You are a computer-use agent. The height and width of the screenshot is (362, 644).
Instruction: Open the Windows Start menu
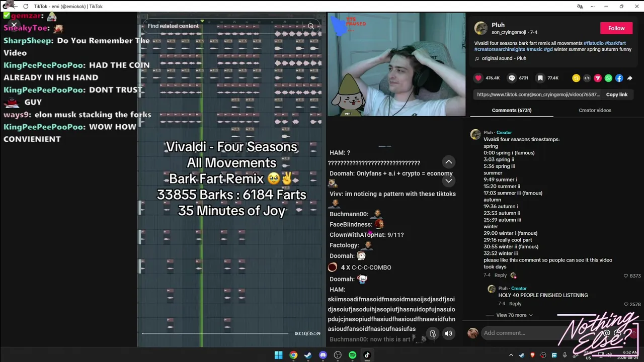click(x=278, y=355)
